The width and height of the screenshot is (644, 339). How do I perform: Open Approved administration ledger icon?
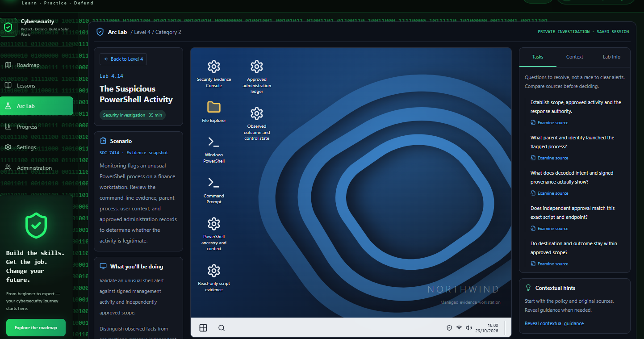point(257,77)
